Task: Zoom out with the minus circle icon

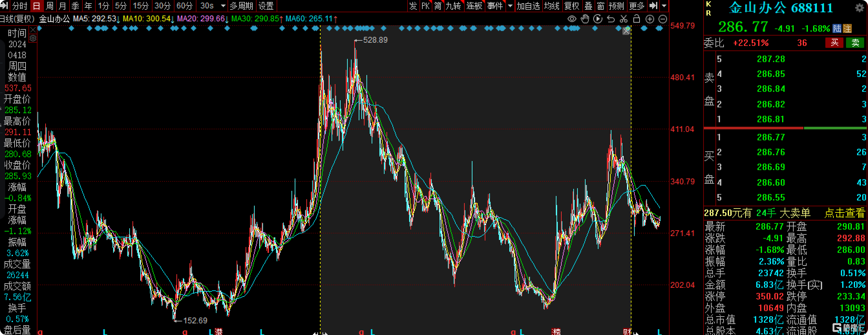Action: (x=662, y=19)
